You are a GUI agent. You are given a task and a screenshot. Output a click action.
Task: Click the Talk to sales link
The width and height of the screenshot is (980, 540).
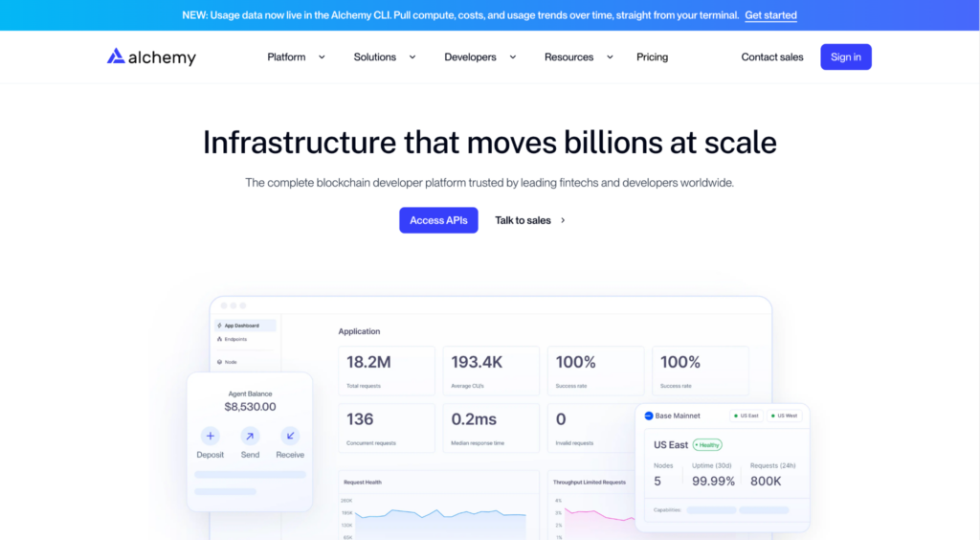(523, 220)
